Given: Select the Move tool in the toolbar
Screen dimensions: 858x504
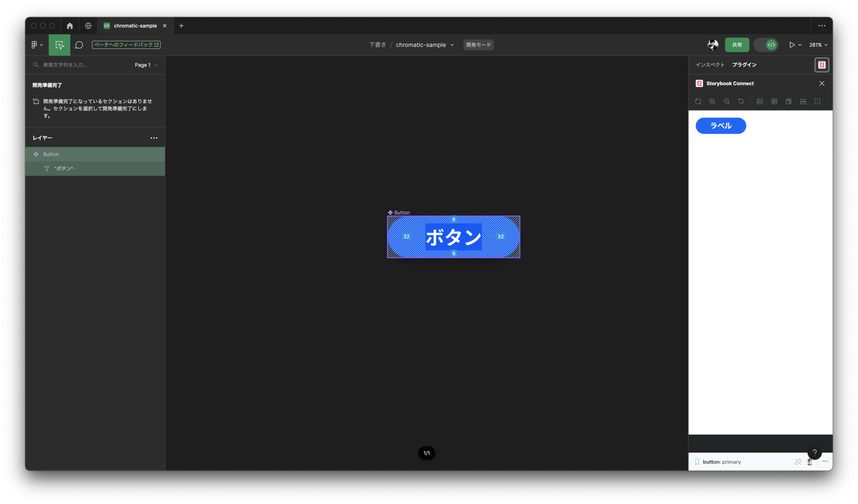Looking at the screenshot, I should (x=59, y=45).
